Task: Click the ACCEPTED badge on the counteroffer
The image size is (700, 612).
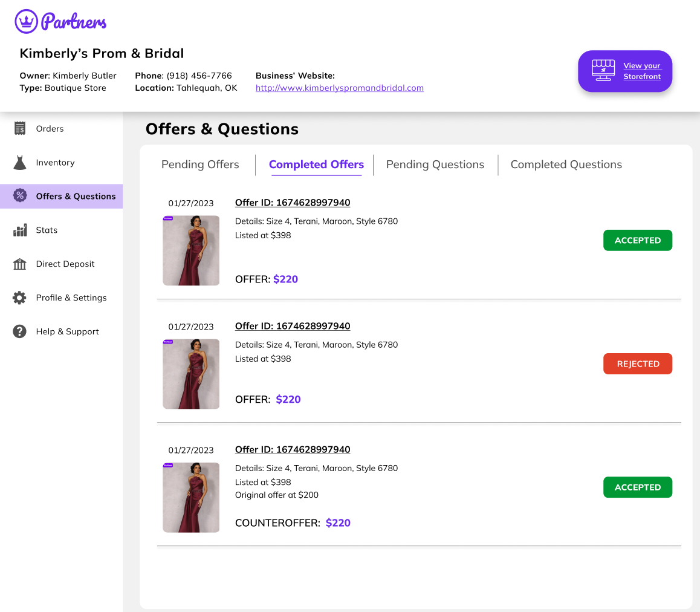Action: pyautogui.click(x=638, y=487)
